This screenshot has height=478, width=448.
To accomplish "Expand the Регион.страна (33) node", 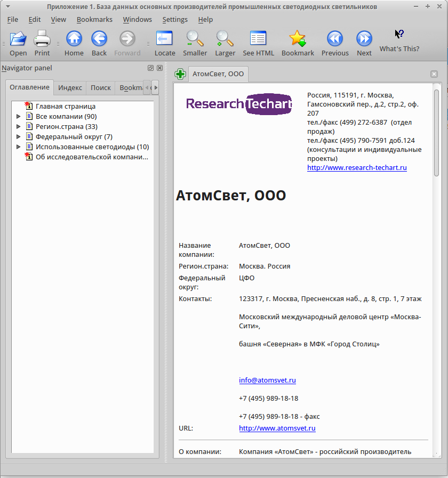I will 18,126.
